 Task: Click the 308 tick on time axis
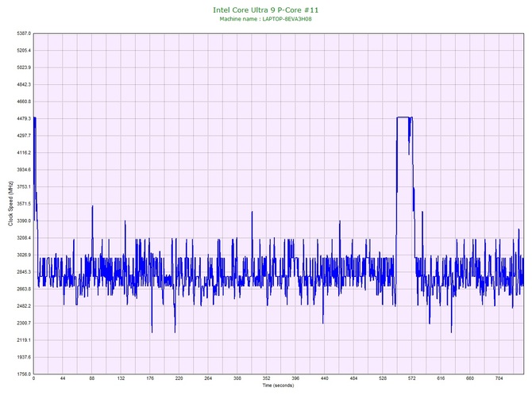[x=237, y=378]
